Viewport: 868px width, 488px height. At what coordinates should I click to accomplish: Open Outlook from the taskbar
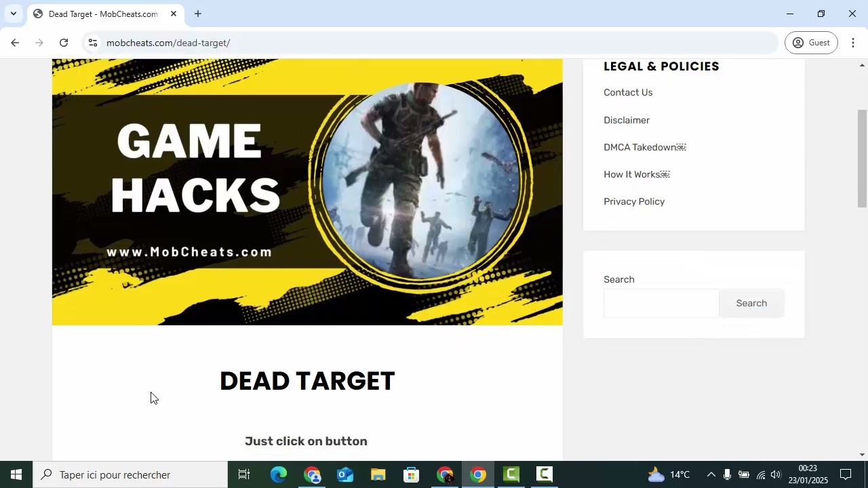(x=345, y=474)
